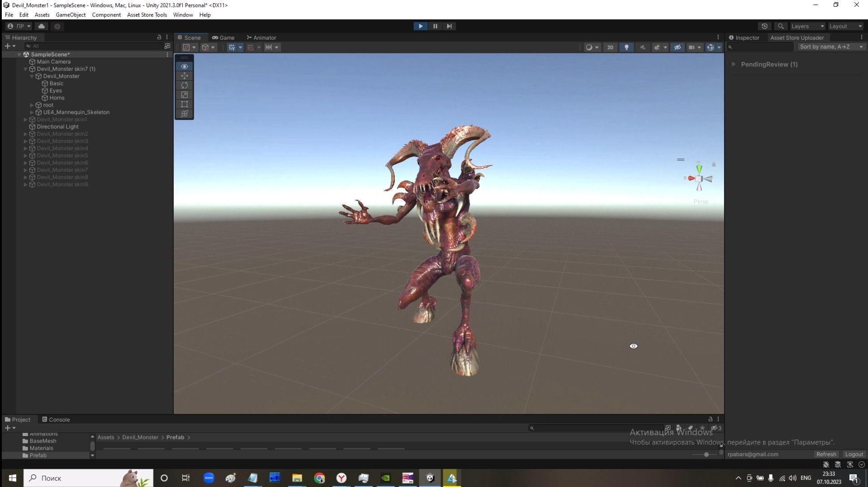Open File Explorer from taskbar
Image resolution: width=868 pixels, height=487 pixels.
pos(297,478)
